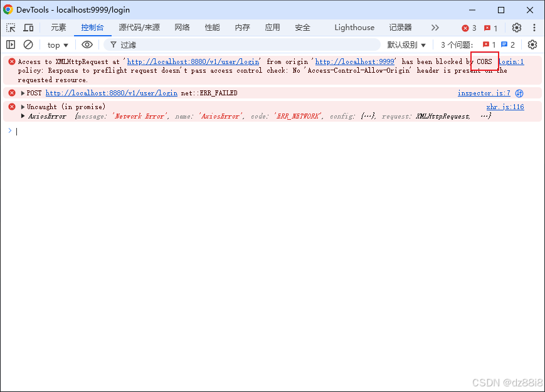This screenshot has height=392, width=545.
Task: Click the xhr.js:116 source link
Action: click(x=505, y=107)
